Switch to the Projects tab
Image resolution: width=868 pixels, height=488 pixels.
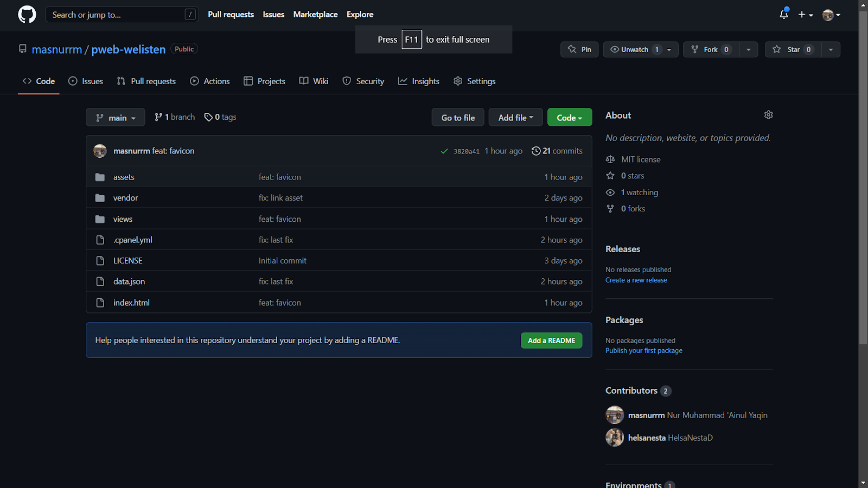[x=264, y=81]
